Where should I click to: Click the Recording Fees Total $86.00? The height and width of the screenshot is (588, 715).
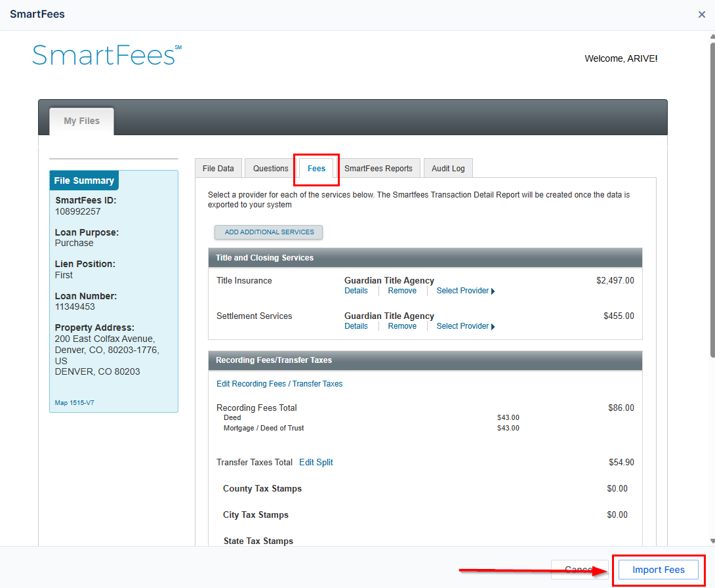coord(621,408)
